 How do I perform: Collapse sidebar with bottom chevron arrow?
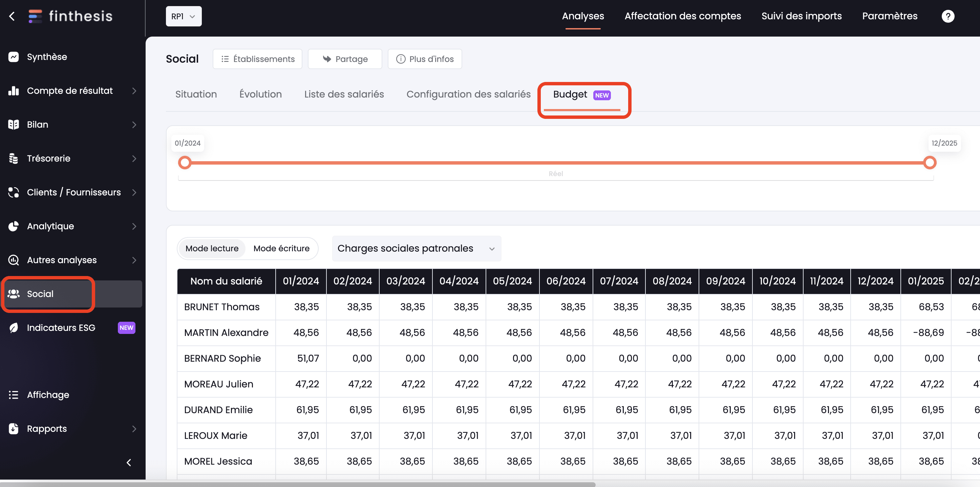pyautogui.click(x=129, y=463)
